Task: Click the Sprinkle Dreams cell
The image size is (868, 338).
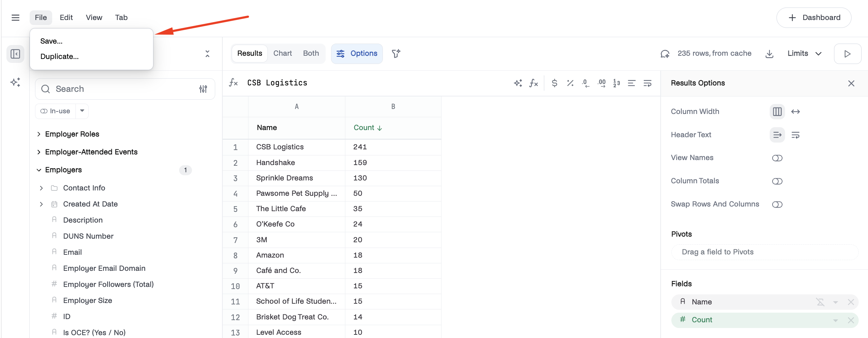Action: click(x=296, y=178)
